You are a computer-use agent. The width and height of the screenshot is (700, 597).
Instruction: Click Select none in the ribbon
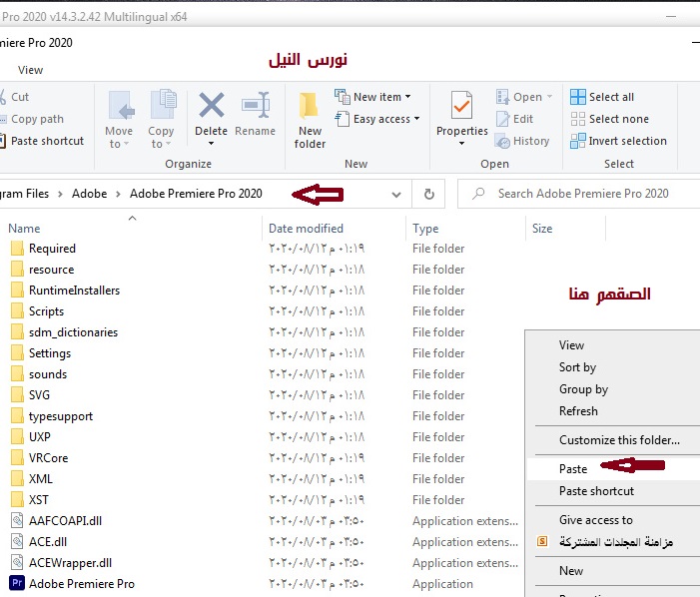[609, 119]
